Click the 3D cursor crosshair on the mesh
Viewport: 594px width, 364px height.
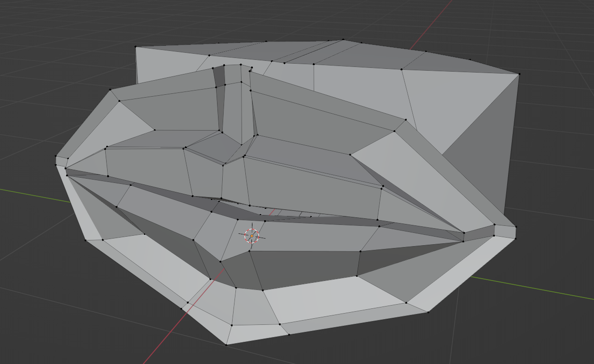[251, 236]
